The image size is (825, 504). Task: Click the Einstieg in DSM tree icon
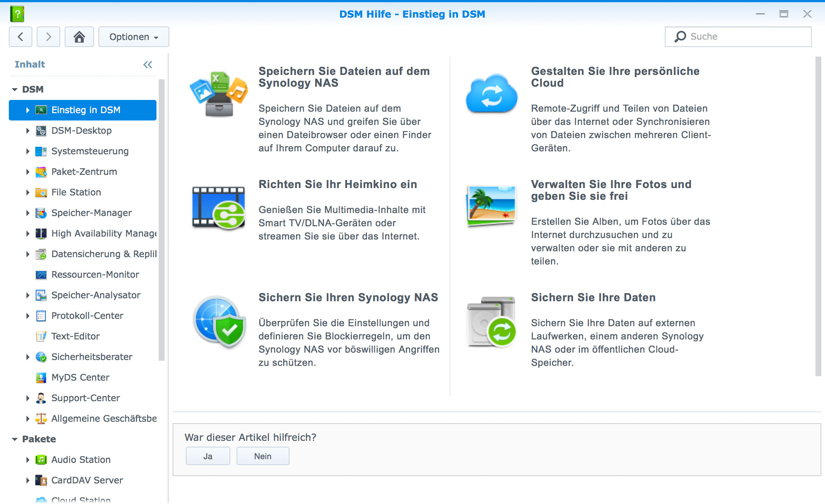tap(41, 110)
